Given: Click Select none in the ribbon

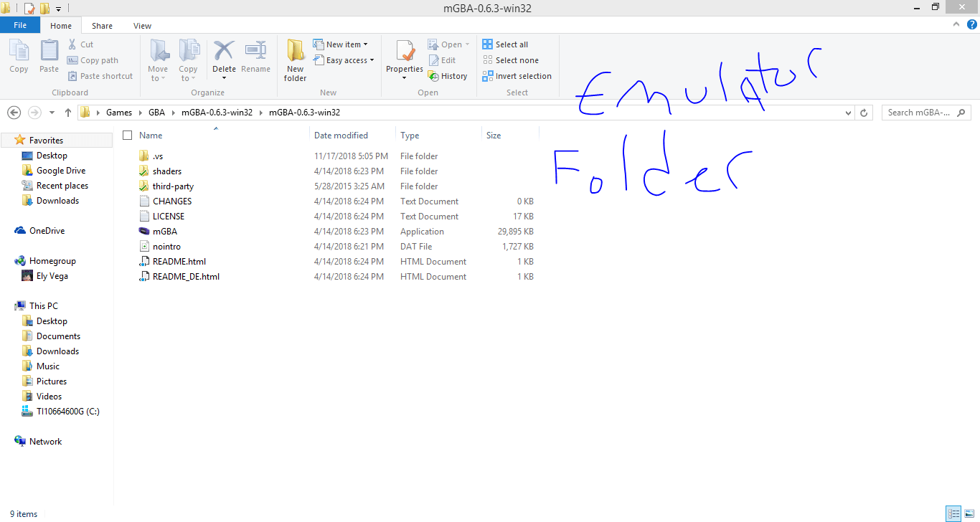Looking at the screenshot, I should click(510, 60).
